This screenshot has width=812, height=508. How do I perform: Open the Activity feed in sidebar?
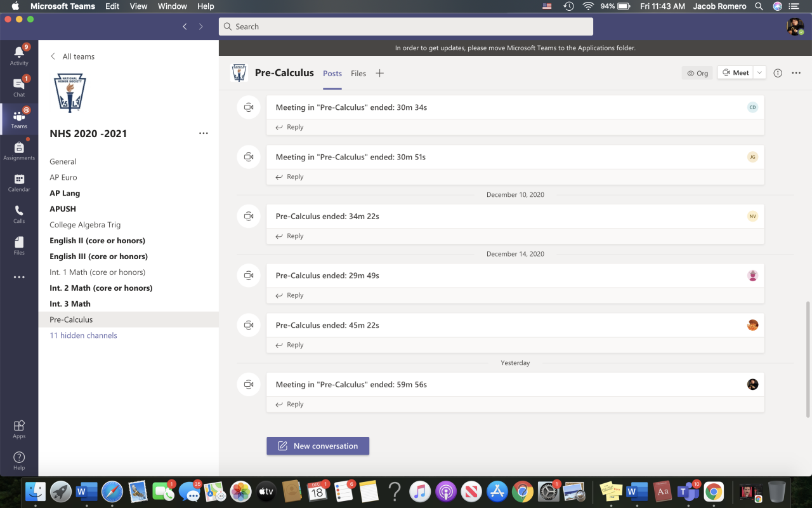19,55
